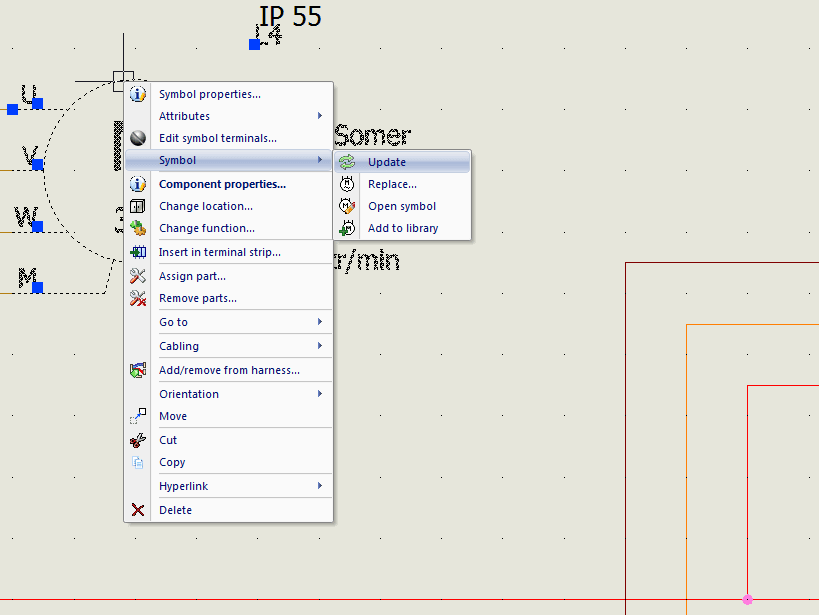The height and width of the screenshot is (615, 819).
Task: Click the Symbol properties info icon
Action: coord(138,94)
